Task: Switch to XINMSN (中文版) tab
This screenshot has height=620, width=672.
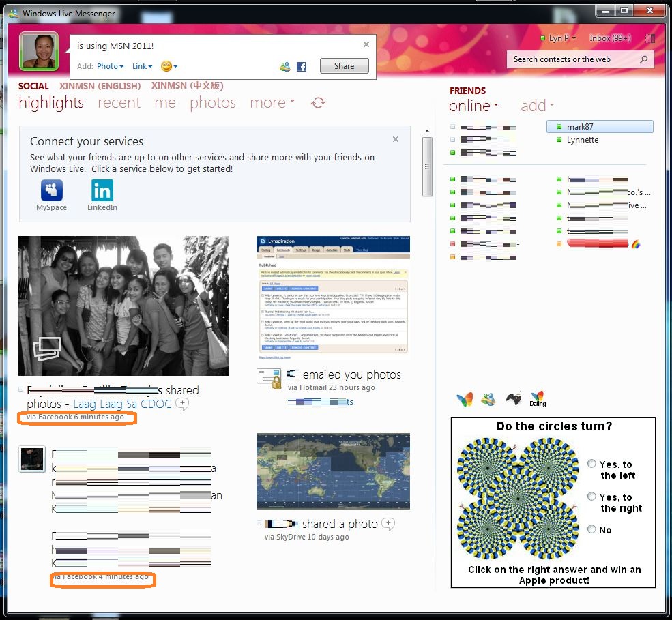Action: 188,86
